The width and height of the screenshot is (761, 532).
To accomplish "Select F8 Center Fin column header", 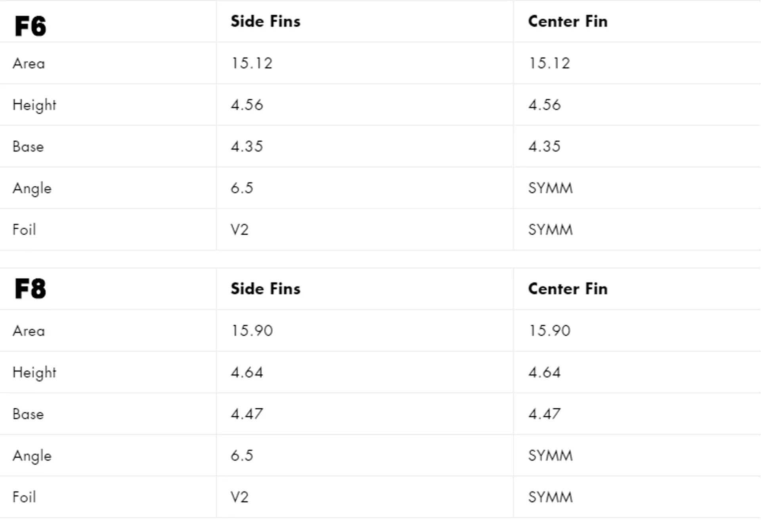I will [568, 289].
